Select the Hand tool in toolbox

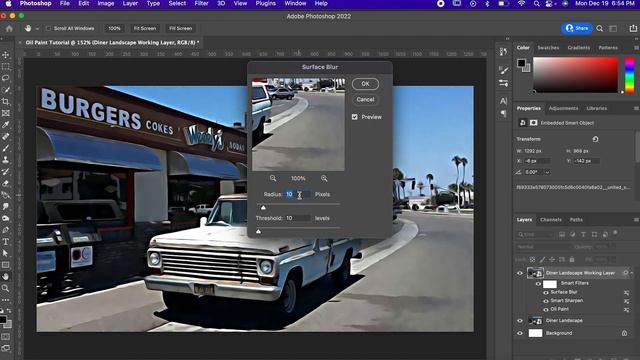(6, 276)
